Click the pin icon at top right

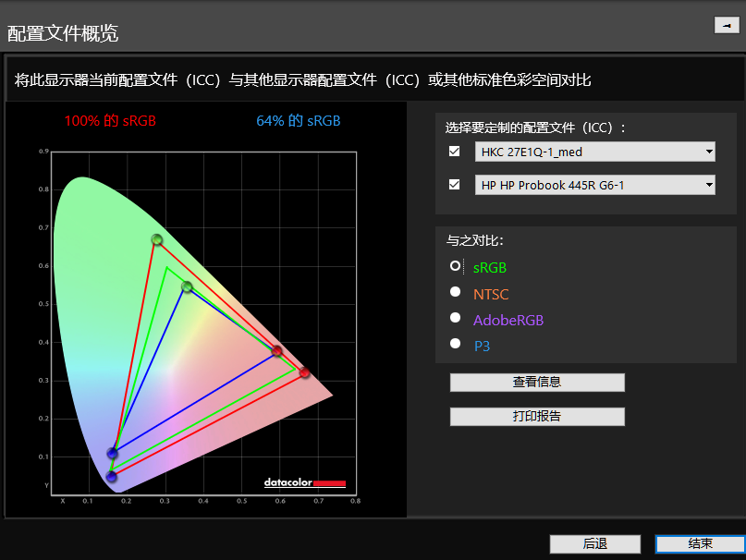pyautogui.click(x=727, y=25)
